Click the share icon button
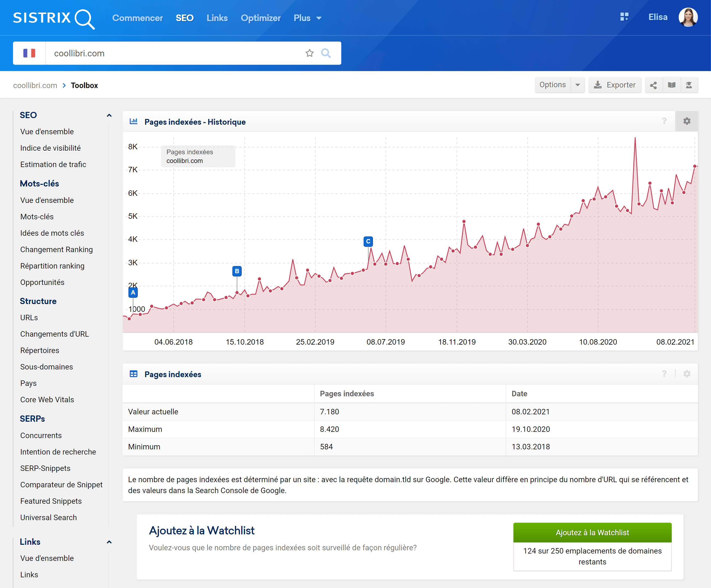The height and width of the screenshot is (588, 711). tap(654, 85)
